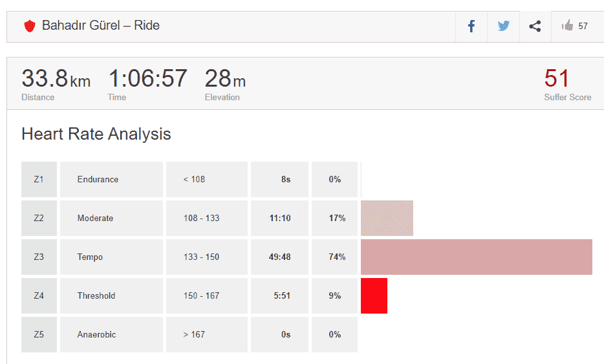Share the ride on Facebook
The height and width of the screenshot is (364, 604).
coord(471,27)
